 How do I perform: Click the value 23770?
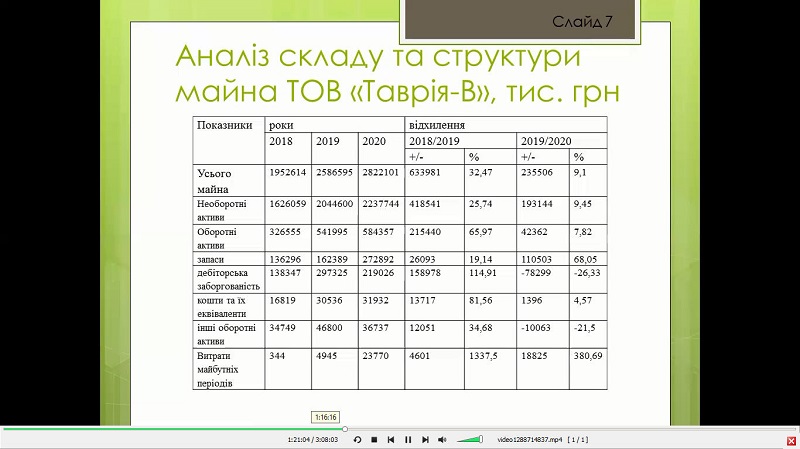[x=376, y=356]
